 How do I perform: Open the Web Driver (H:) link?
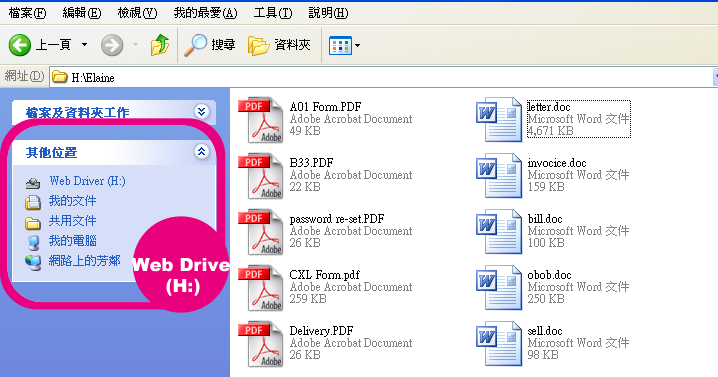[87, 181]
